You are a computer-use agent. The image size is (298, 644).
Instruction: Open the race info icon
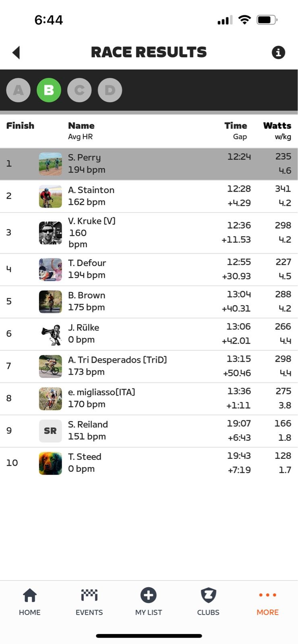278,52
